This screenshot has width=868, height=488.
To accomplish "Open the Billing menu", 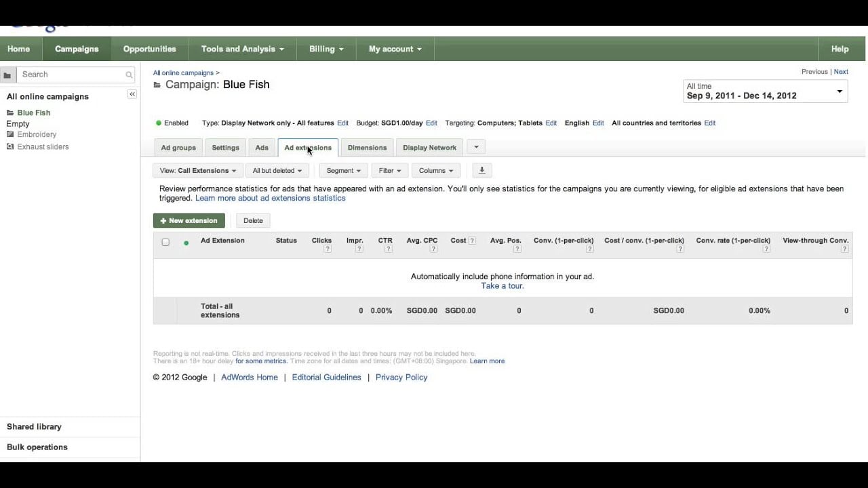I will pos(326,49).
